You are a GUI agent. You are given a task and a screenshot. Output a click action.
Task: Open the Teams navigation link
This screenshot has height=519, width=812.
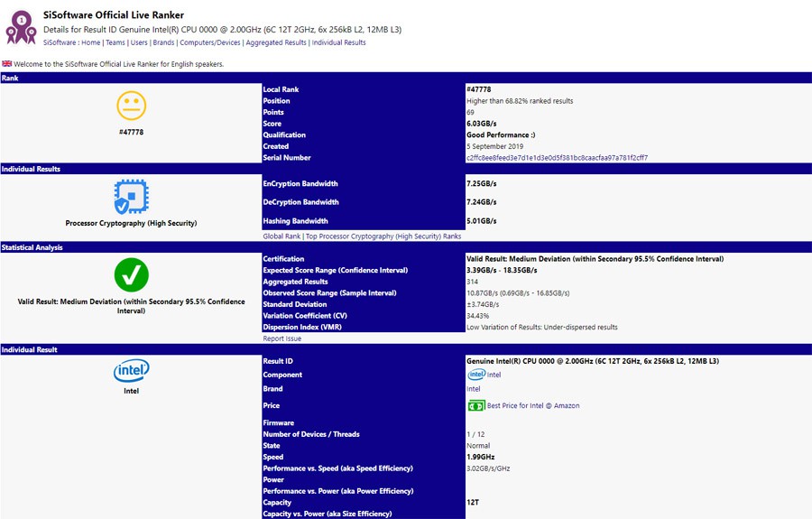(115, 42)
